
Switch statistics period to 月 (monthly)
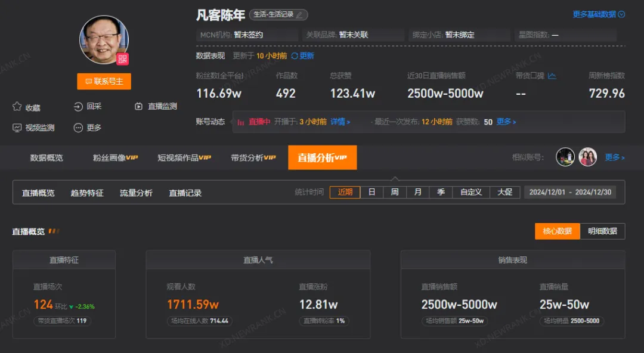pos(417,192)
